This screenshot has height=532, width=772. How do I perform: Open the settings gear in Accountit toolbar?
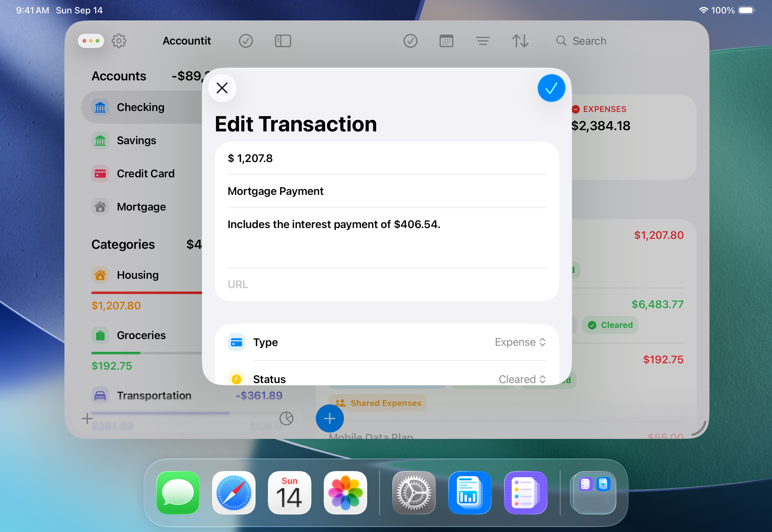pyautogui.click(x=119, y=41)
